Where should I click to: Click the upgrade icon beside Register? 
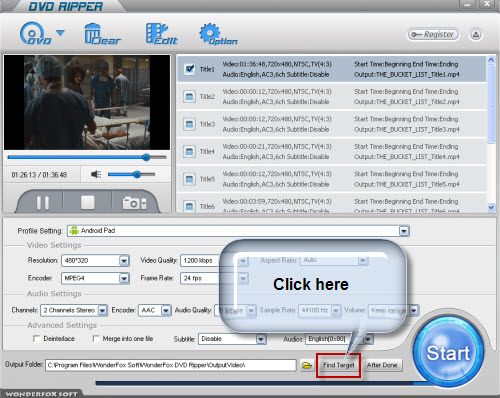click(x=476, y=35)
